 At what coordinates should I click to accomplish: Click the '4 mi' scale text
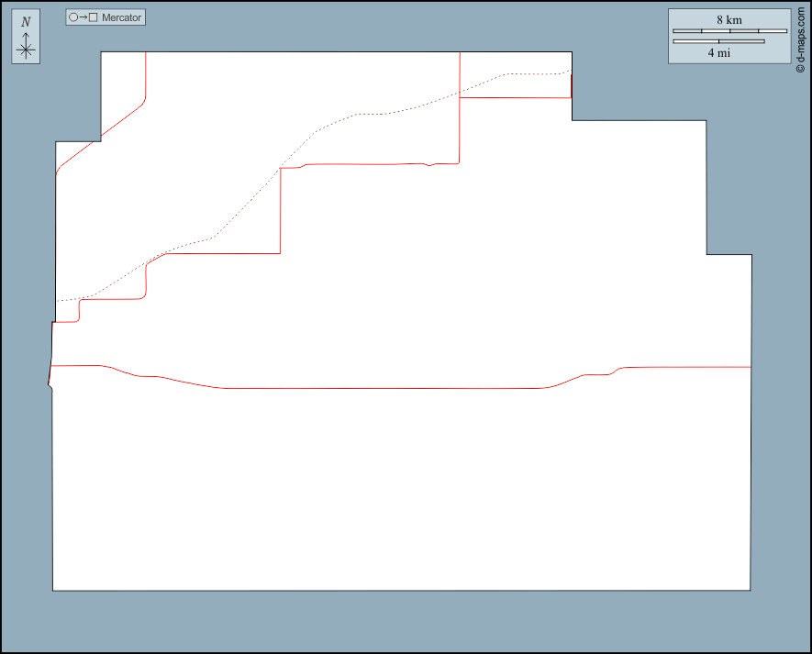click(718, 52)
